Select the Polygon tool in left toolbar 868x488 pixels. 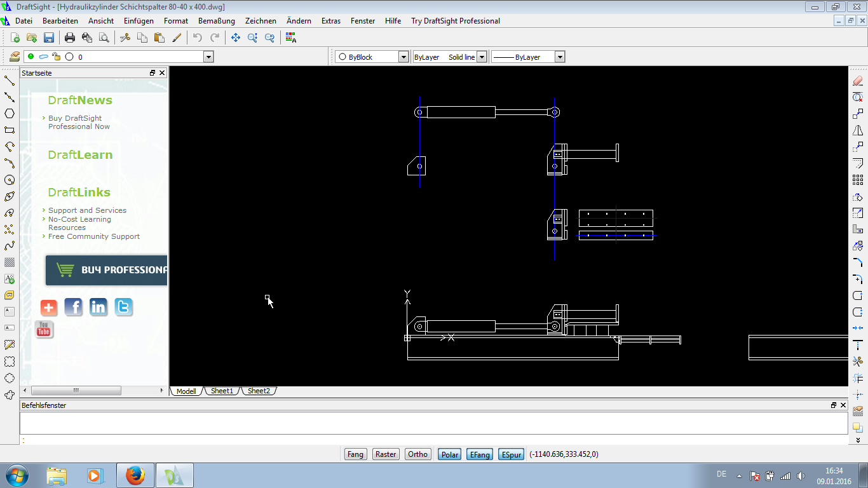(10, 114)
